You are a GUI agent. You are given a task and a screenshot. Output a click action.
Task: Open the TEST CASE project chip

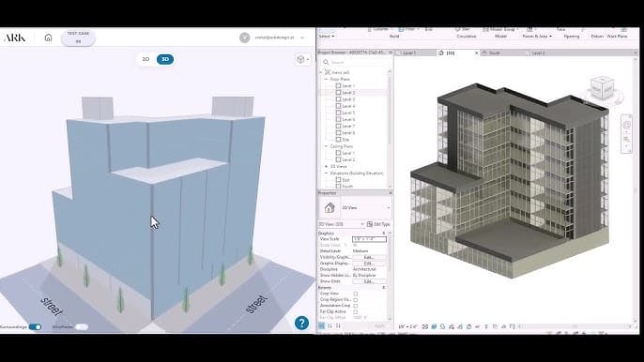point(78,38)
